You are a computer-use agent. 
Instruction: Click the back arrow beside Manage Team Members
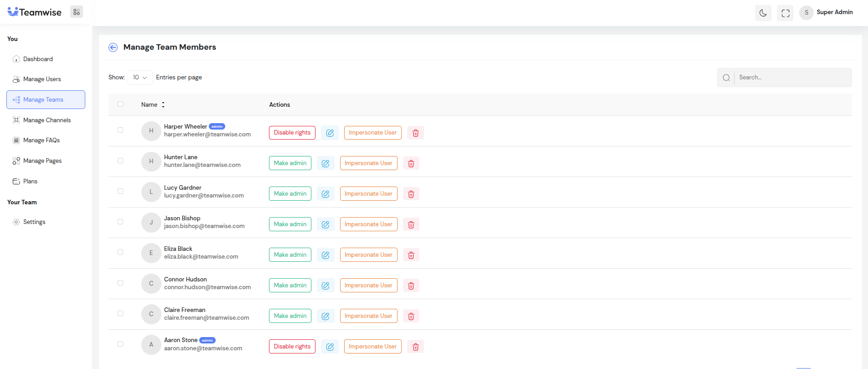113,47
